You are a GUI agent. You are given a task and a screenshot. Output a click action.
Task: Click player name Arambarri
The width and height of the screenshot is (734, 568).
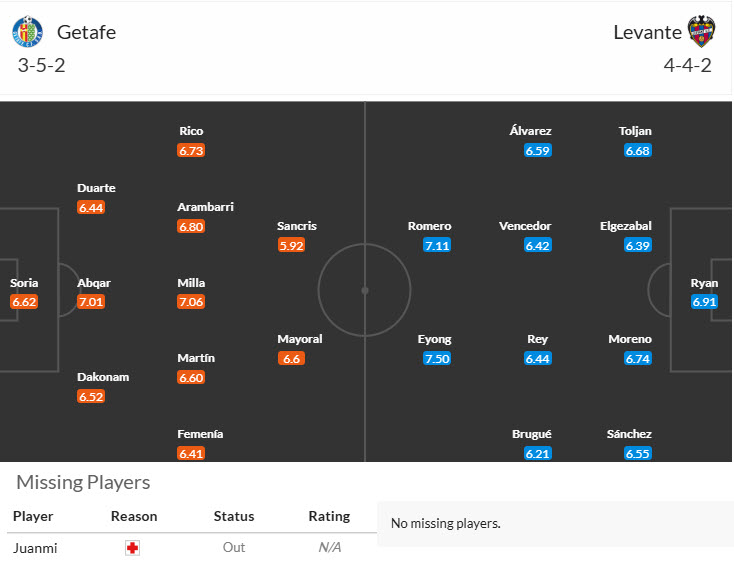[205, 207]
